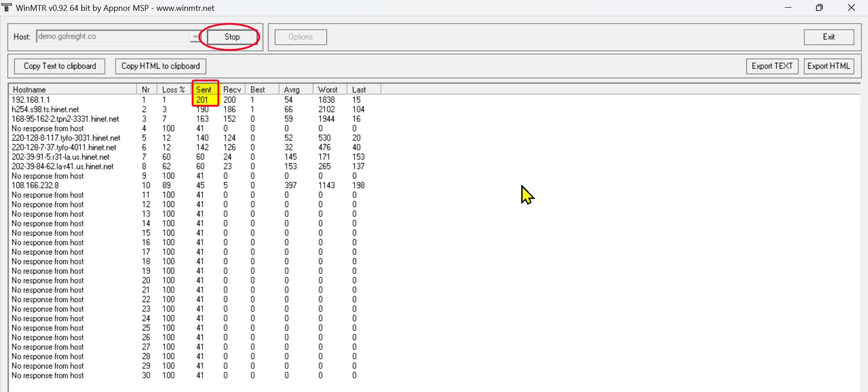Click the WinMTR app icon in title bar
Viewport: 868px width, 392px height.
click(6, 8)
